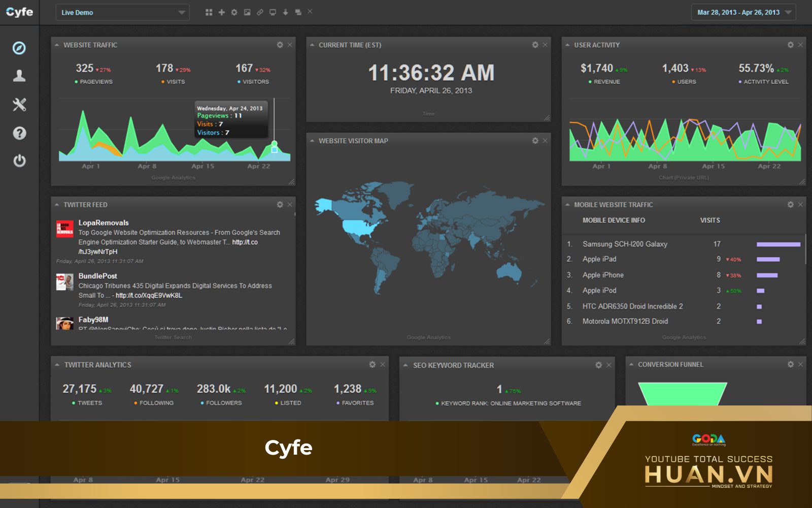Click the background image icon in toolbar
The width and height of the screenshot is (812, 508).
click(247, 12)
